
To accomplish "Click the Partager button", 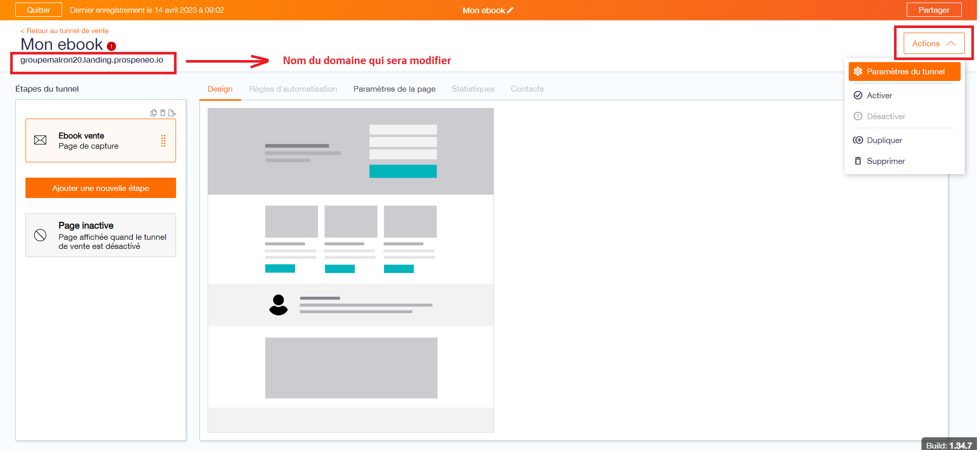I will tap(934, 10).
